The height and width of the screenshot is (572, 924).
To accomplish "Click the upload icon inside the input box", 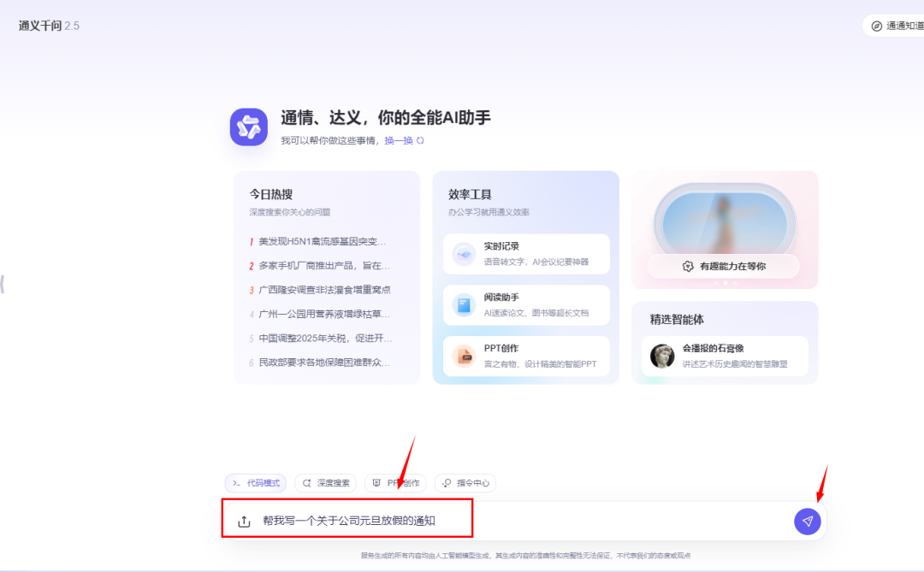I will tap(243, 519).
